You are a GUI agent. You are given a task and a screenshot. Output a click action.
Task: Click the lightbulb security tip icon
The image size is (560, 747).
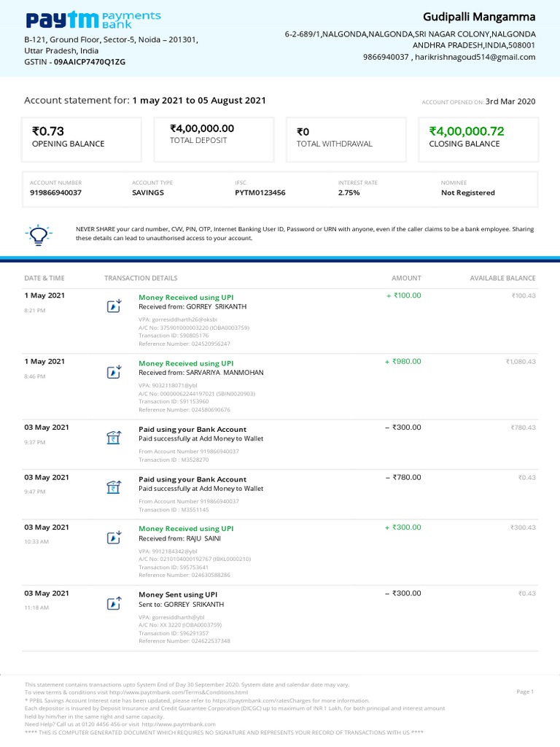click(38, 234)
